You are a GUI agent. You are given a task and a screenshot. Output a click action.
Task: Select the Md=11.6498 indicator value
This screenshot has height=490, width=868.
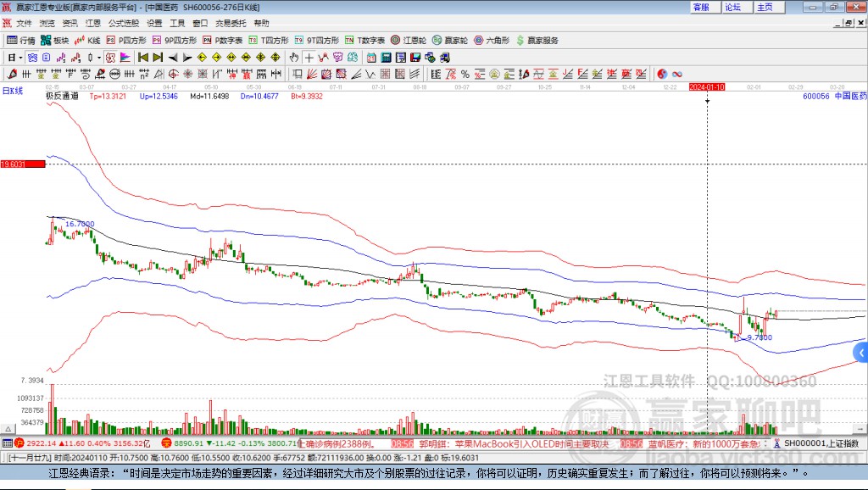210,97
